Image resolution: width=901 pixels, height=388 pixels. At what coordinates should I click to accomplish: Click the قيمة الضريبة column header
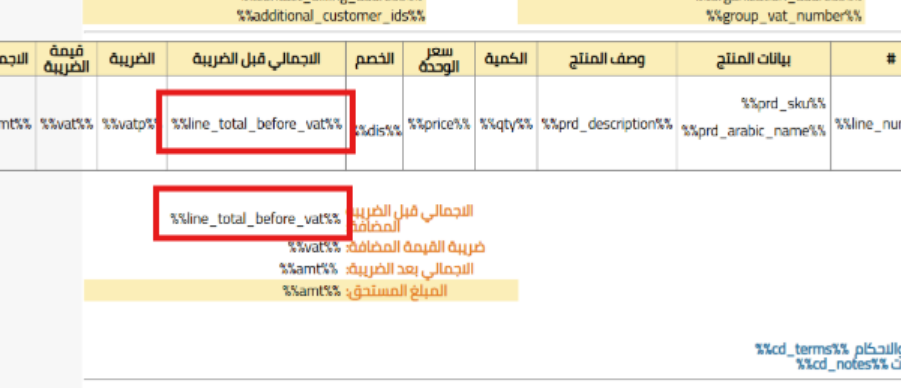[x=66, y=59]
